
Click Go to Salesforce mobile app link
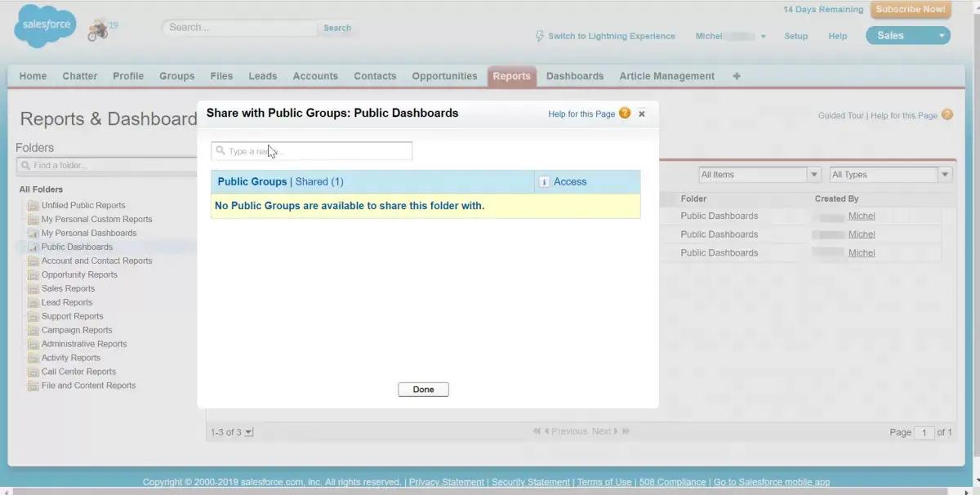click(772, 483)
